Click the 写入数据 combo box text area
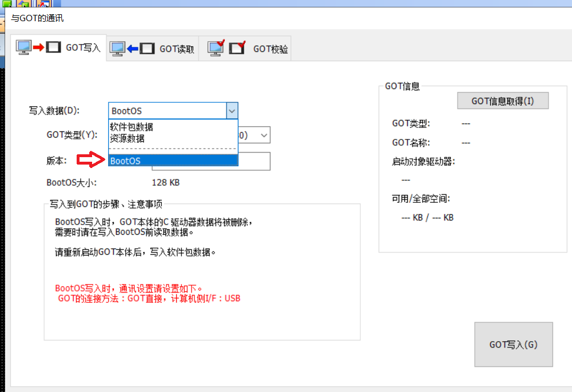The image size is (572, 392). click(x=166, y=111)
